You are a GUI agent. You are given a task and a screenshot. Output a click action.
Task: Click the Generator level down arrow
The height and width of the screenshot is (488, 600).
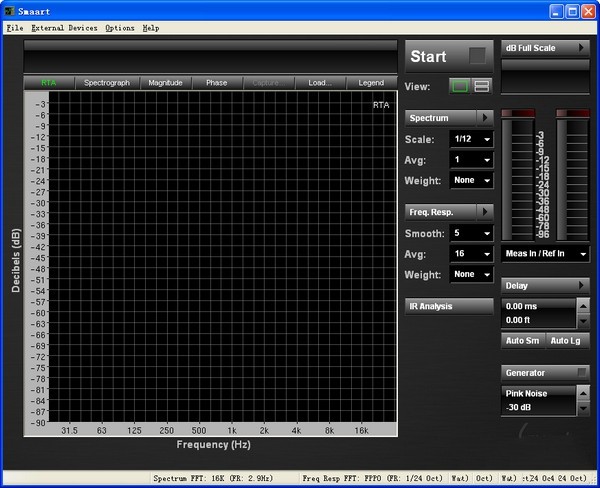click(x=583, y=408)
